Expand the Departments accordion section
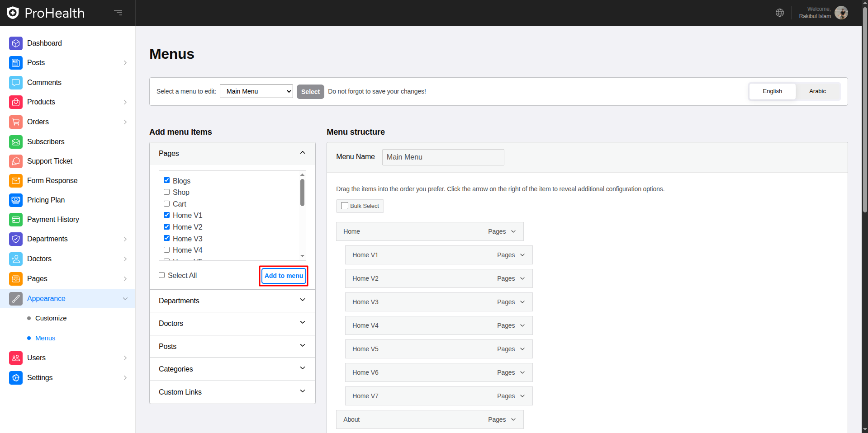 tap(232, 301)
